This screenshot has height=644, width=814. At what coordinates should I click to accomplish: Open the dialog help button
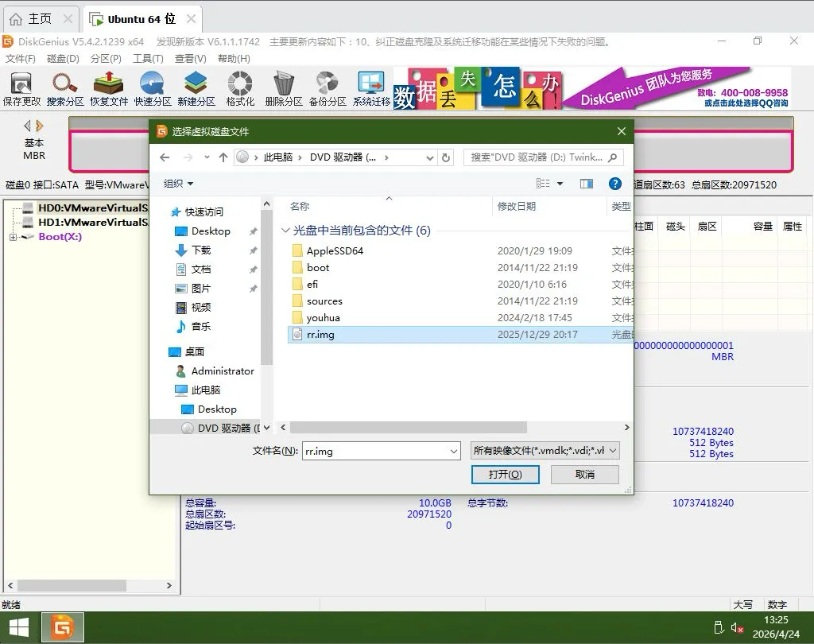point(614,184)
